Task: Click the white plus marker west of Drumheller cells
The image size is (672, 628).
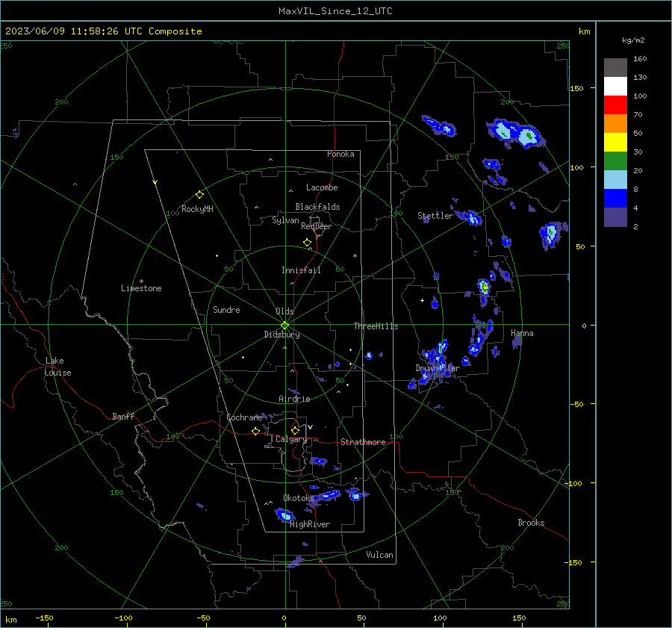Action: click(422, 300)
